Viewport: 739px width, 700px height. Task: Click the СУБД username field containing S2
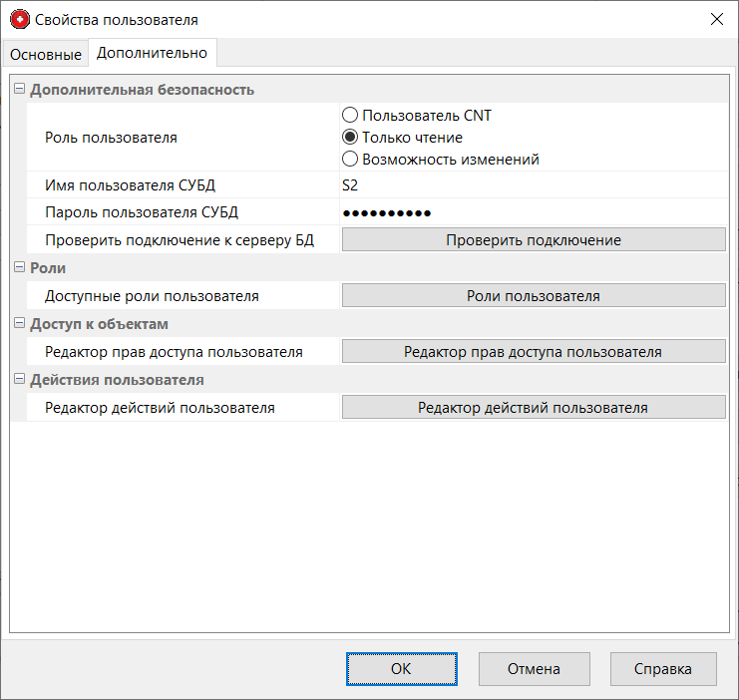click(x=533, y=184)
